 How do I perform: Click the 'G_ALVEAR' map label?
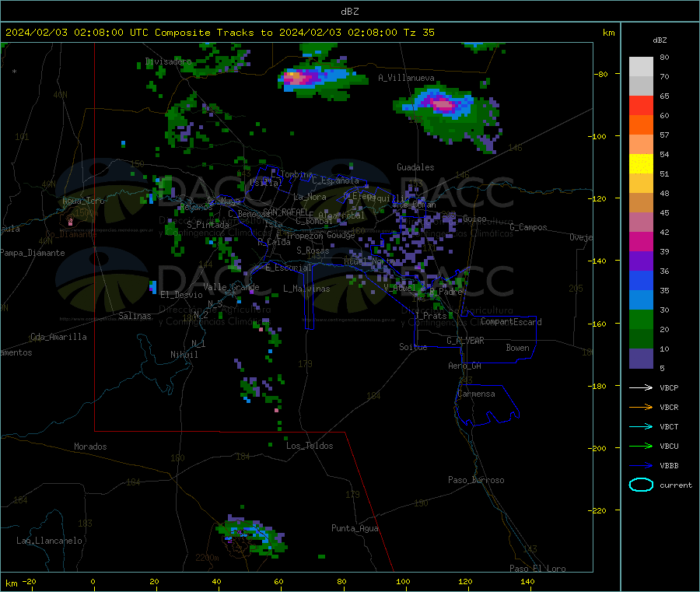[465, 341]
